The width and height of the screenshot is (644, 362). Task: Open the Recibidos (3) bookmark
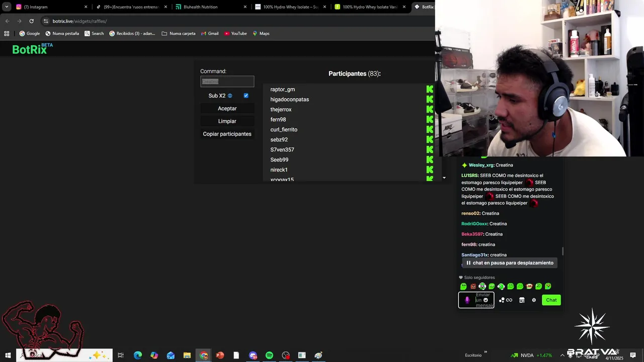pos(132,33)
